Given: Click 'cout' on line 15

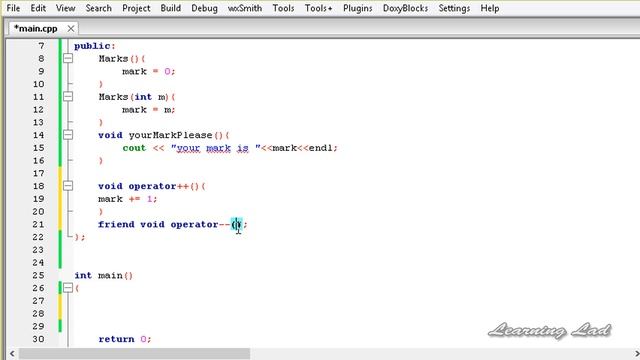Looking at the screenshot, I should pos(134,148).
